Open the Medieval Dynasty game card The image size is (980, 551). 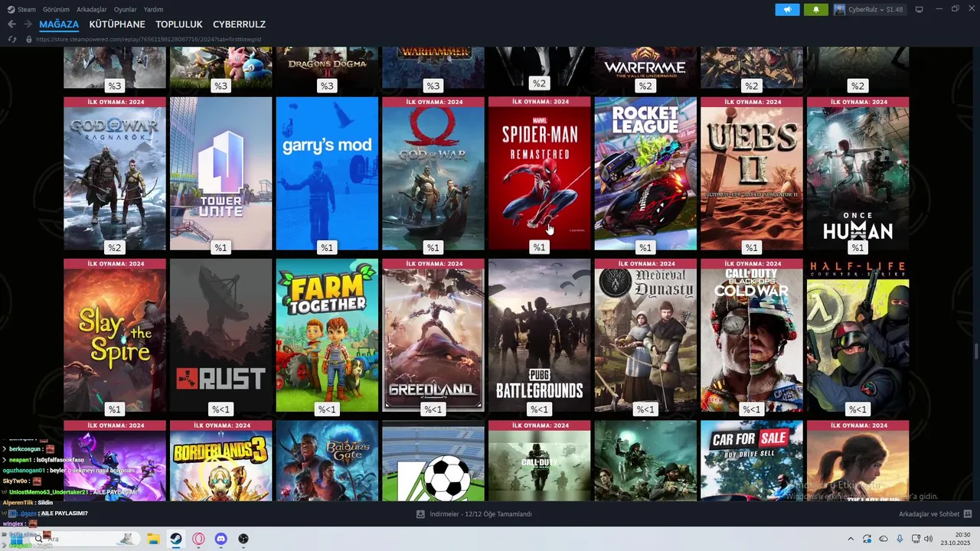pyautogui.click(x=645, y=335)
